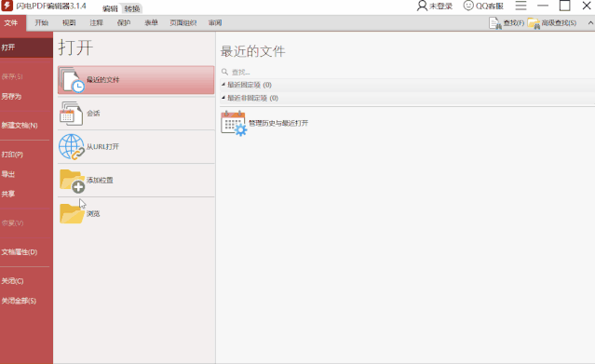Click the 闪电PDF编辑器 app logo icon
The image size is (595, 364).
coord(7,6)
